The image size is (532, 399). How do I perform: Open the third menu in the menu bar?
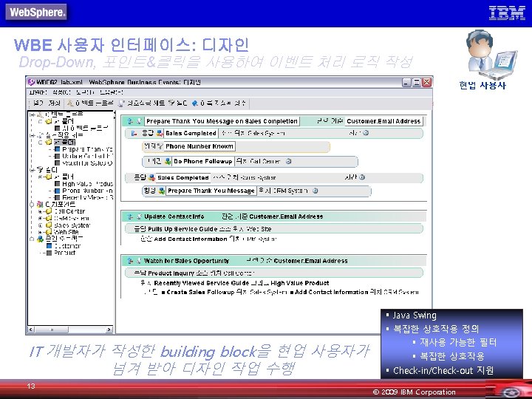click(x=85, y=92)
